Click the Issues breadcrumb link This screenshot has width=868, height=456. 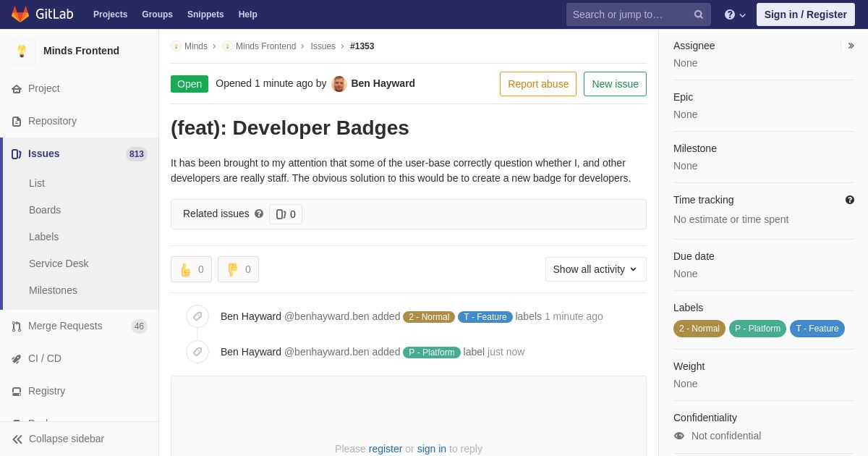[323, 46]
